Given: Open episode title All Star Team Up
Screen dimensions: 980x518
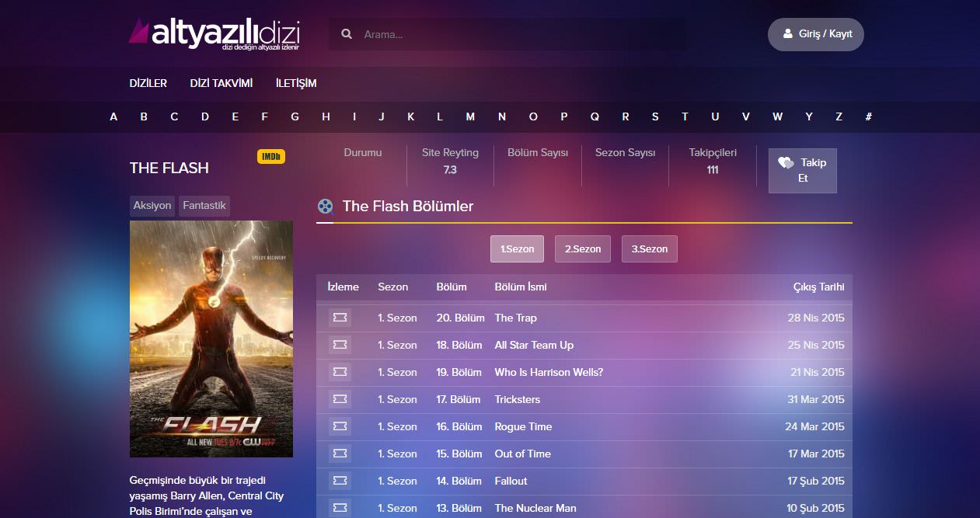Looking at the screenshot, I should tap(534, 345).
